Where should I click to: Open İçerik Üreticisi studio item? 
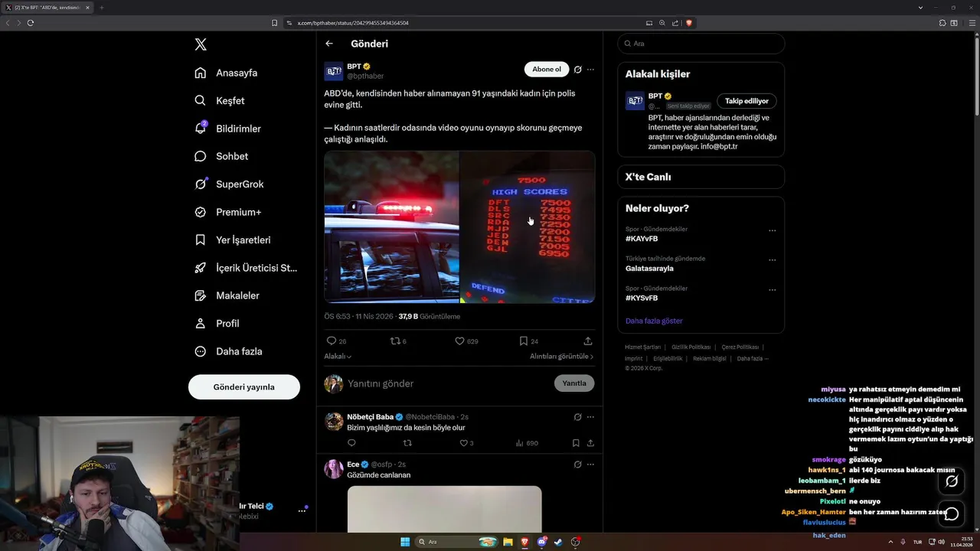(246, 268)
